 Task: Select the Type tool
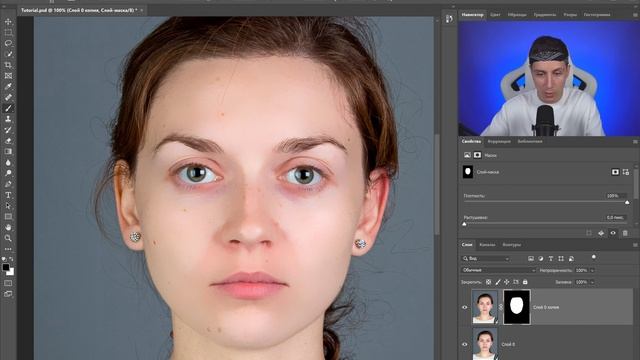pyautogui.click(x=8, y=195)
